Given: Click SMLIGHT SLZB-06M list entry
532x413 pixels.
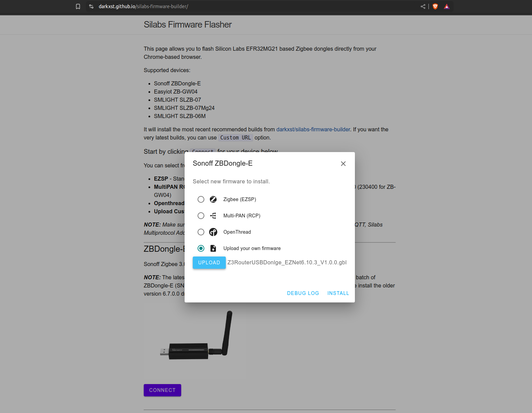Looking at the screenshot, I should coord(180,116).
